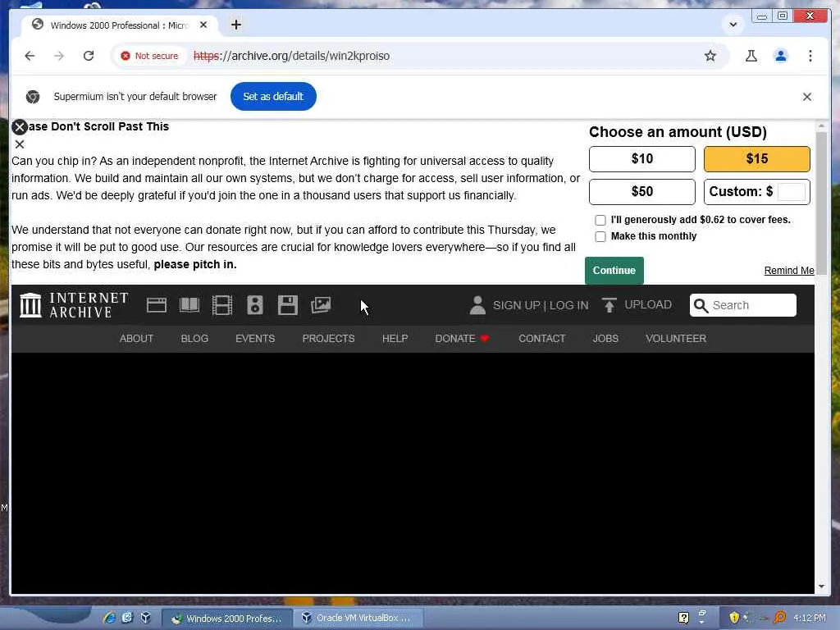840x630 pixels.
Task: Click the orange magnifier tray icon
Action: click(779, 619)
